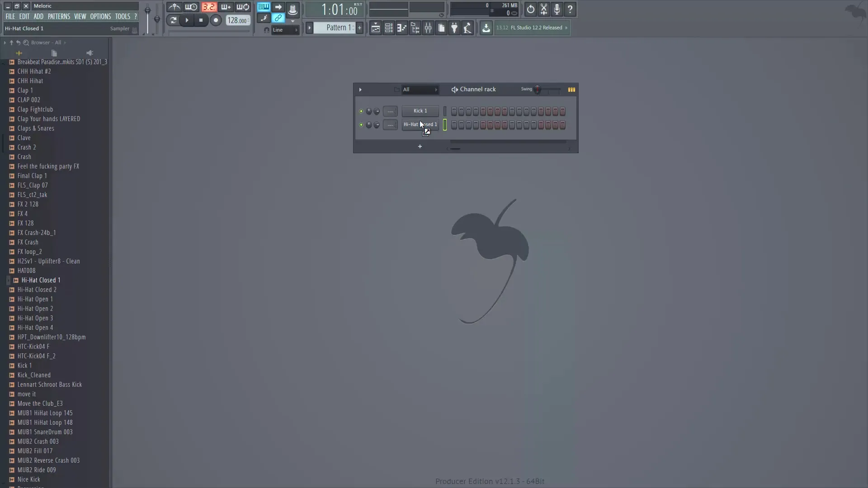Image resolution: width=868 pixels, height=488 pixels.
Task: Click the one-click audio recording microphone
Action: coord(557,9)
